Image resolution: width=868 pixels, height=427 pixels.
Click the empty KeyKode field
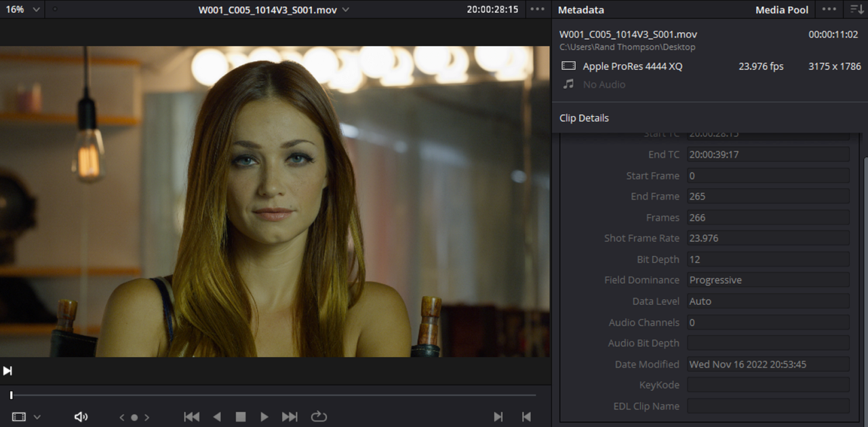point(768,385)
